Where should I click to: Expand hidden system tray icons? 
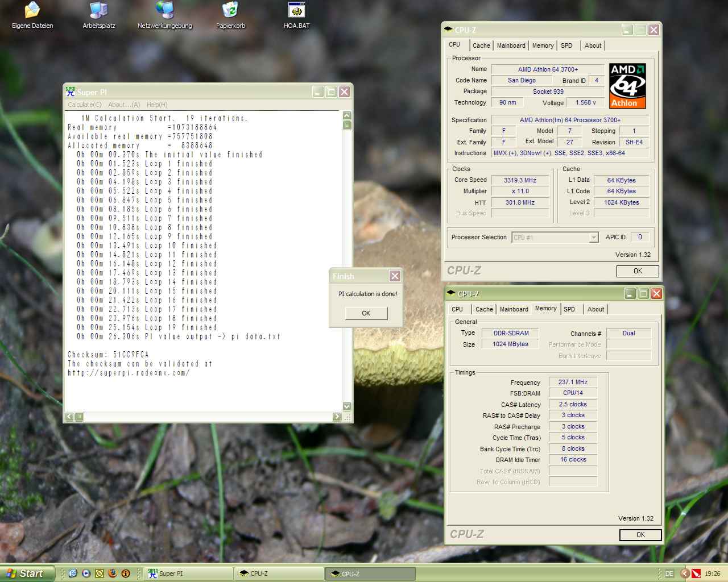coord(685,573)
